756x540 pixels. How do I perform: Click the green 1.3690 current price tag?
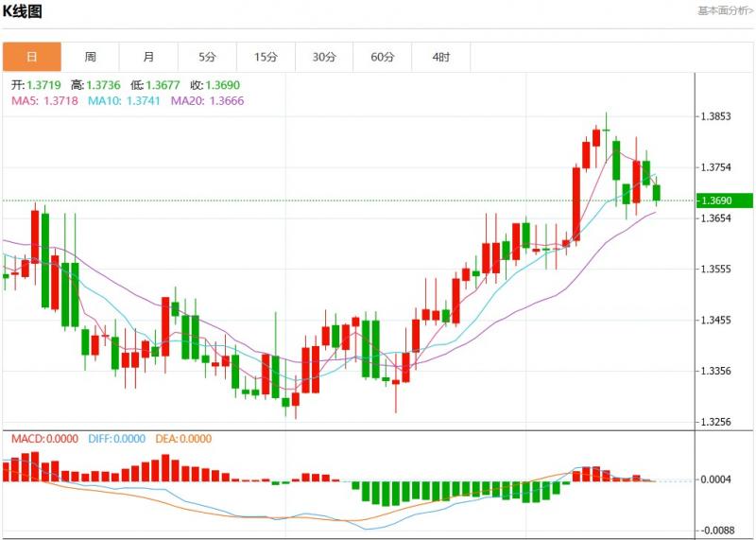pos(724,200)
